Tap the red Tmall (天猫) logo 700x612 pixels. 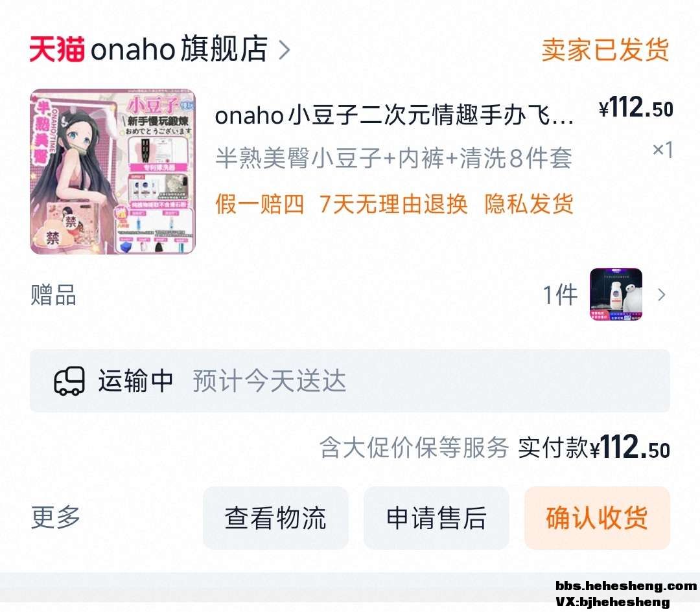(x=56, y=49)
